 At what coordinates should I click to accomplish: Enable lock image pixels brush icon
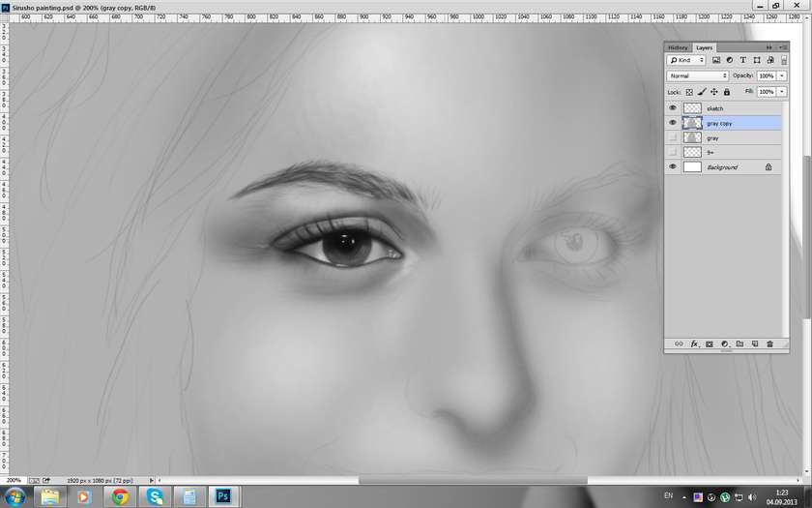pyautogui.click(x=702, y=92)
